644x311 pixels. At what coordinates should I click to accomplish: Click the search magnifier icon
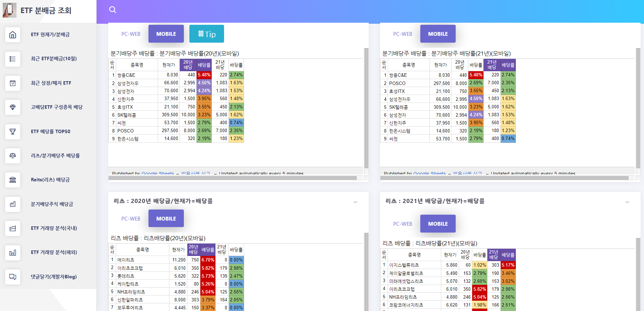(113, 10)
